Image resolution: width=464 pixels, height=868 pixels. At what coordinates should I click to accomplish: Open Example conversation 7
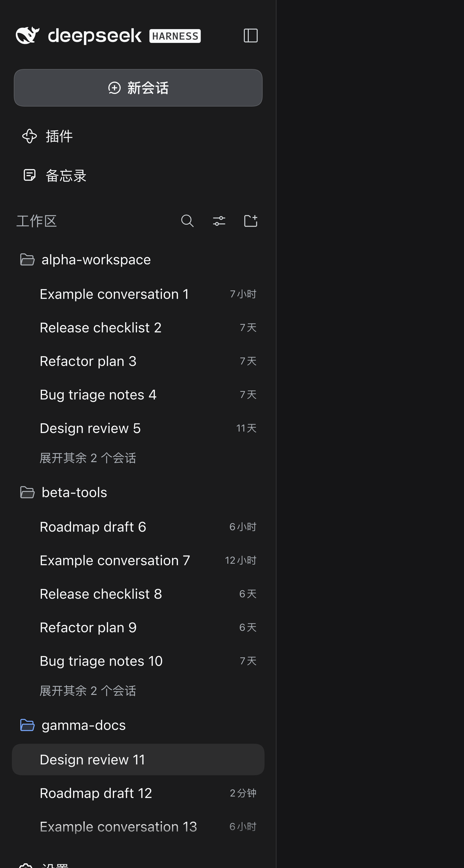(x=138, y=560)
